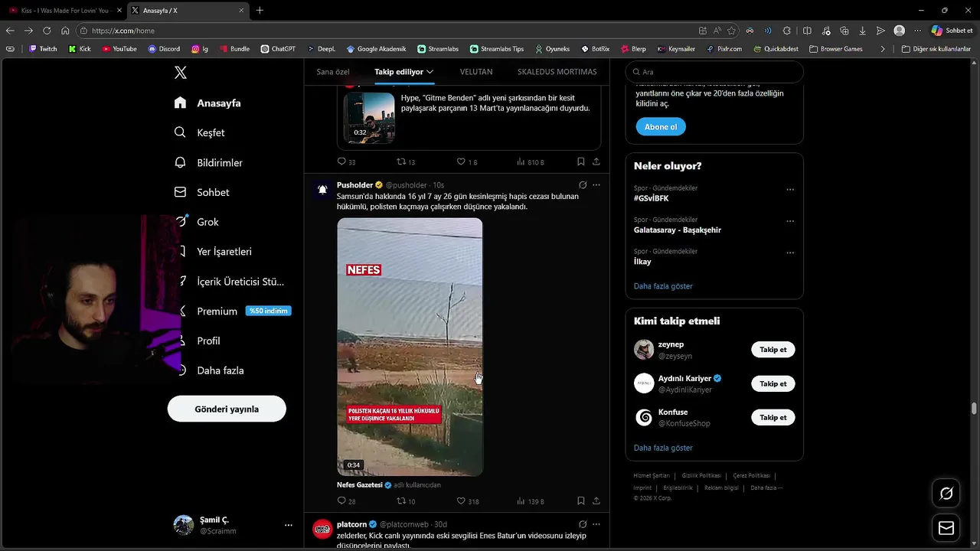Switch to SKALEDUS MORTIMAS tab
The height and width of the screenshot is (551, 980).
pos(557,72)
